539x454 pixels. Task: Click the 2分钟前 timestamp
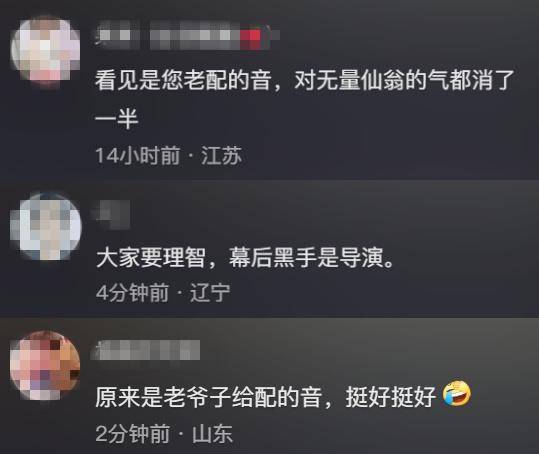pyautogui.click(x=133, y=434)
